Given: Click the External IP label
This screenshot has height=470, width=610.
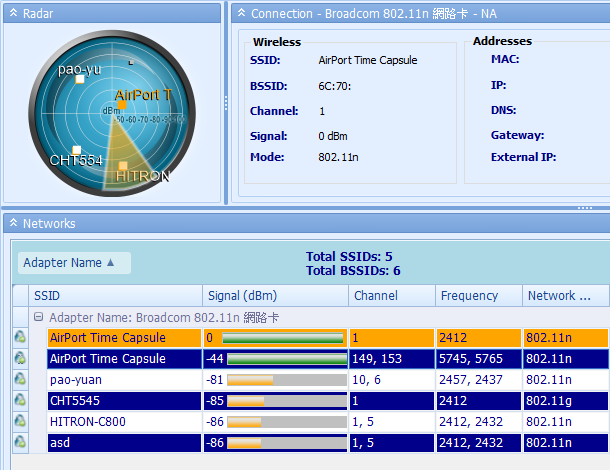Looking at the screenshot, I should pyautogui.click(x=523, y=157).
